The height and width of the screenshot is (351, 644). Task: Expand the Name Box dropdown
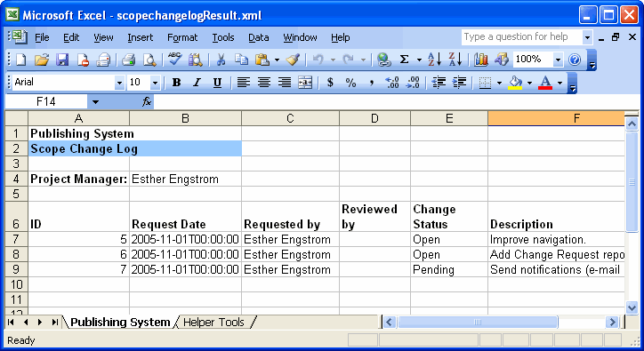(x=95, y=102)
